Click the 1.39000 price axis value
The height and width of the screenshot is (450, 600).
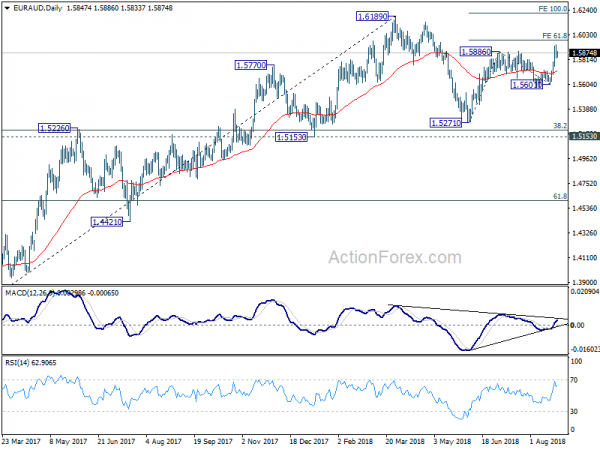tap(585, 282)
